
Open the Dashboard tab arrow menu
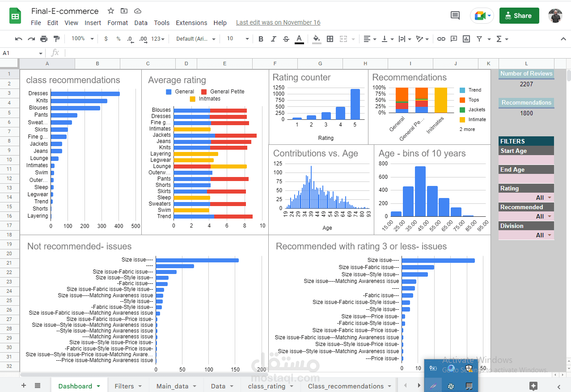pyautogui.click(x=98, y=386)
